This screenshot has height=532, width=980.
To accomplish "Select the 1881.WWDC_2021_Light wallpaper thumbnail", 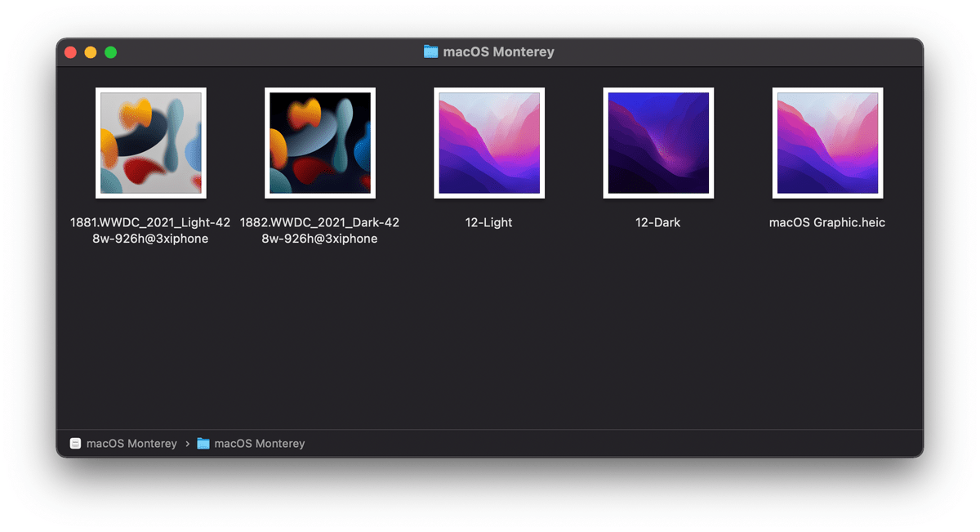I will 151,143.
